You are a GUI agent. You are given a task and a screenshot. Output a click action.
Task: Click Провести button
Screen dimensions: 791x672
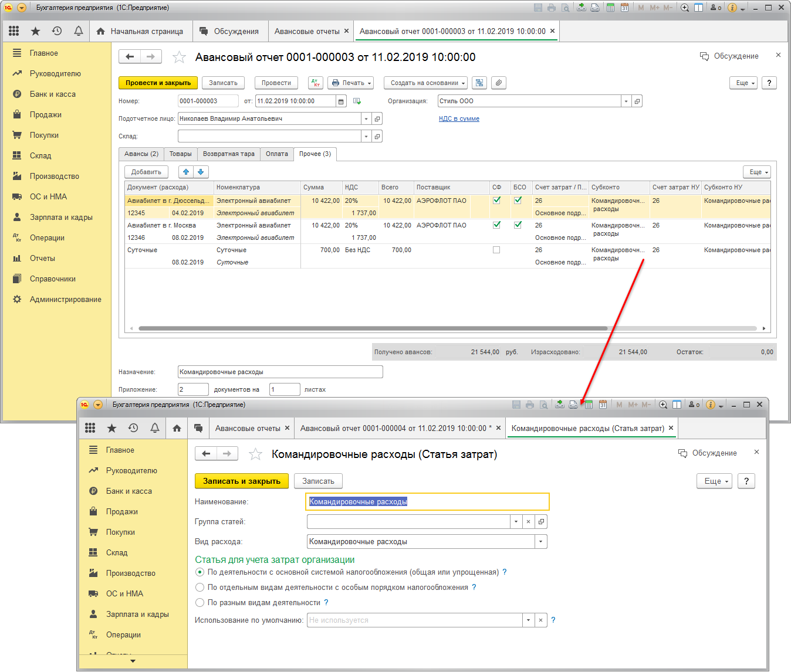click(x=276, y=83)
